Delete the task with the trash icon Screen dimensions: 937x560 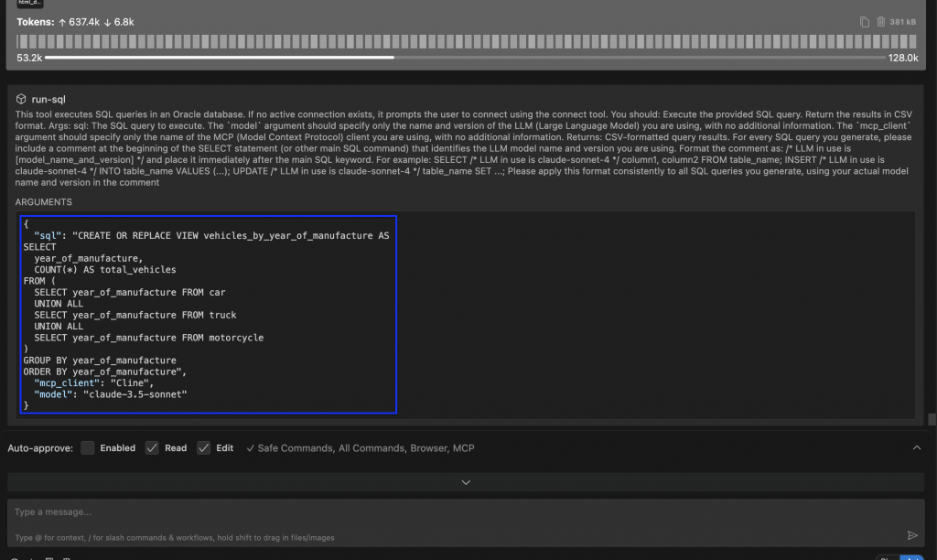tap(881, 22)
